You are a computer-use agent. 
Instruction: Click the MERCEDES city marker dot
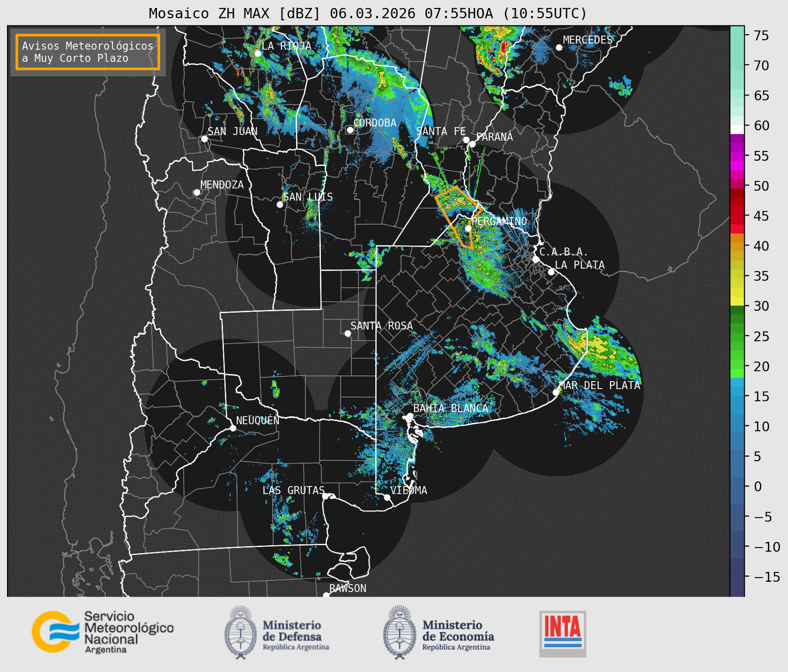(559, 48)
